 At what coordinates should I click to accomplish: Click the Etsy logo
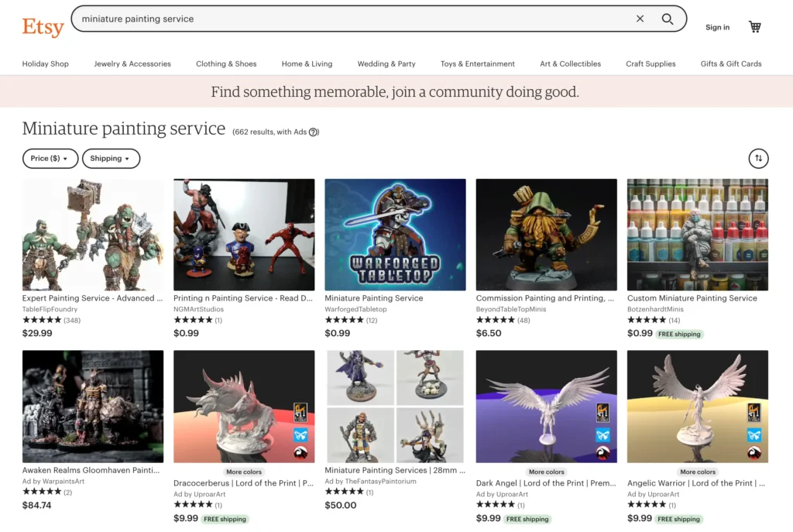[x=43, y=27]
